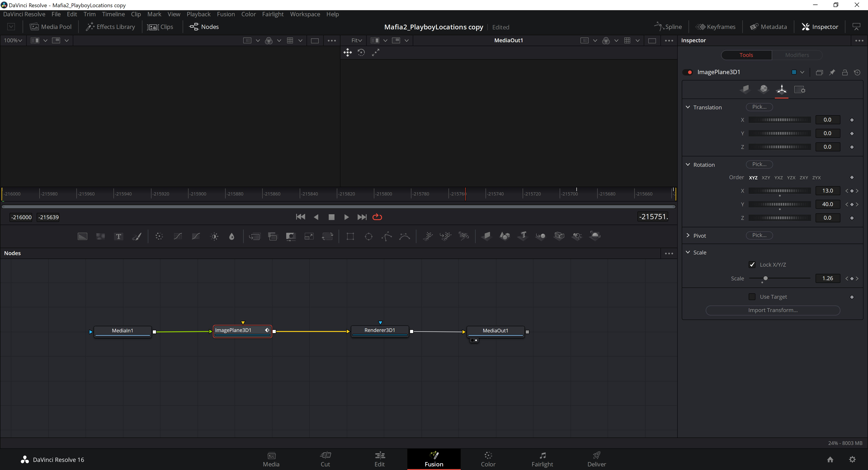Switch to the Modifiers tab
Image resolution: width=868 pixels, height=470 pixels.
pos(797,55)
